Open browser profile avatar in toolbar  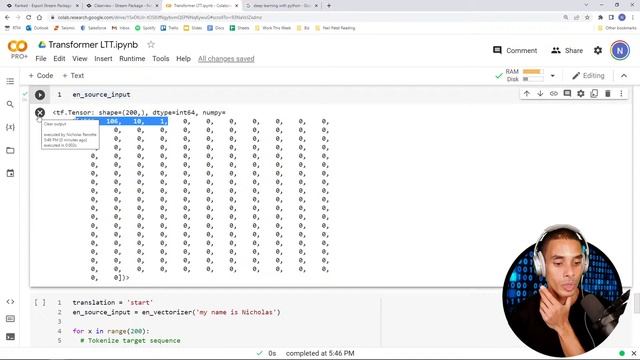coord(622,17)
